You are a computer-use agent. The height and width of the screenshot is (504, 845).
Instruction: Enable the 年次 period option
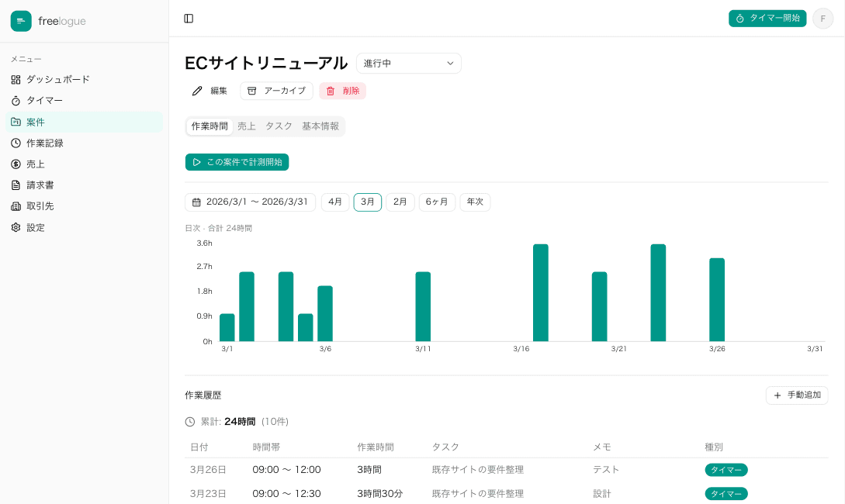[475, 202]
